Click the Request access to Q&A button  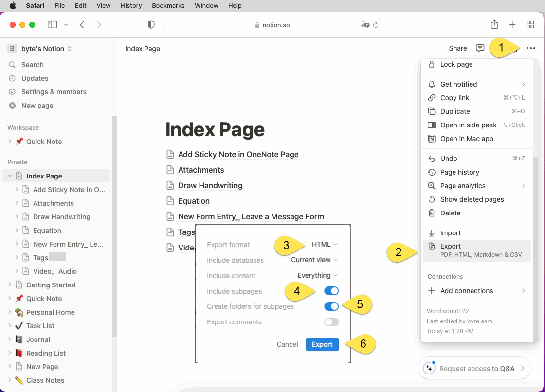[x=474, y=368]
